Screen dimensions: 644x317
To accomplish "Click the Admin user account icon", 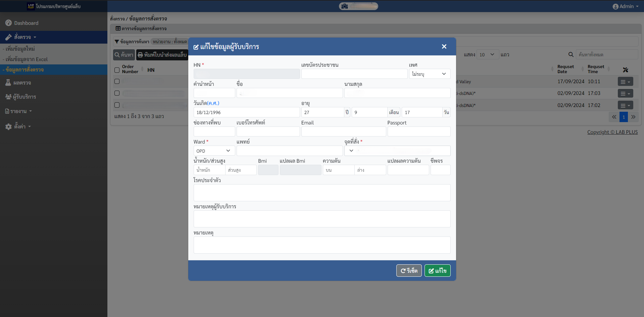I will tap(615, 6).
